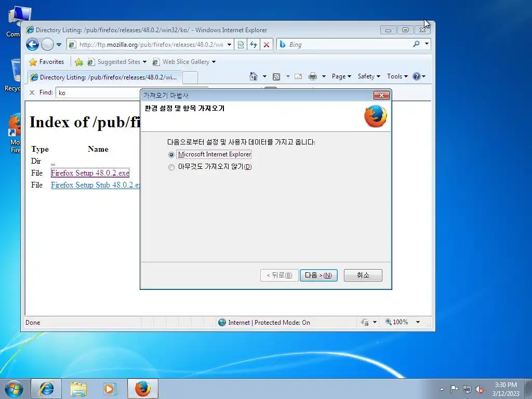Show hidden tray icons arrow
The height and width of the screenshot is (399, 532).
pyautogui.click(x=442, y=389)
